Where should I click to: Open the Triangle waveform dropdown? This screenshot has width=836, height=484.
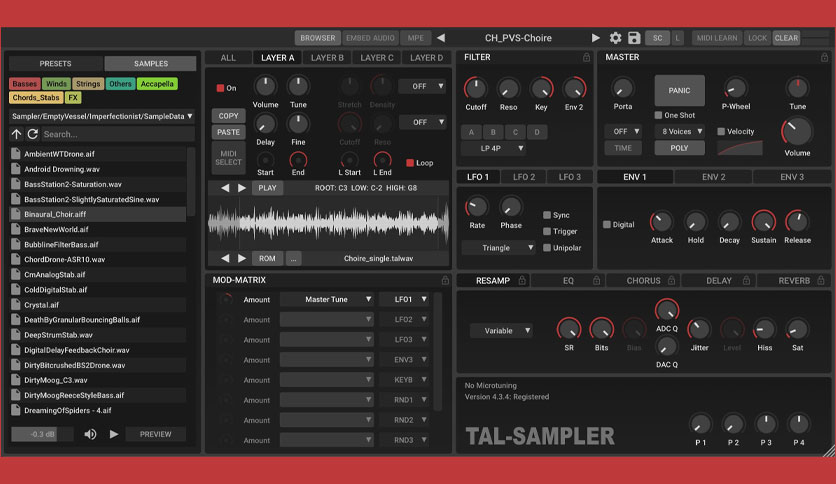tap(499, 248)
